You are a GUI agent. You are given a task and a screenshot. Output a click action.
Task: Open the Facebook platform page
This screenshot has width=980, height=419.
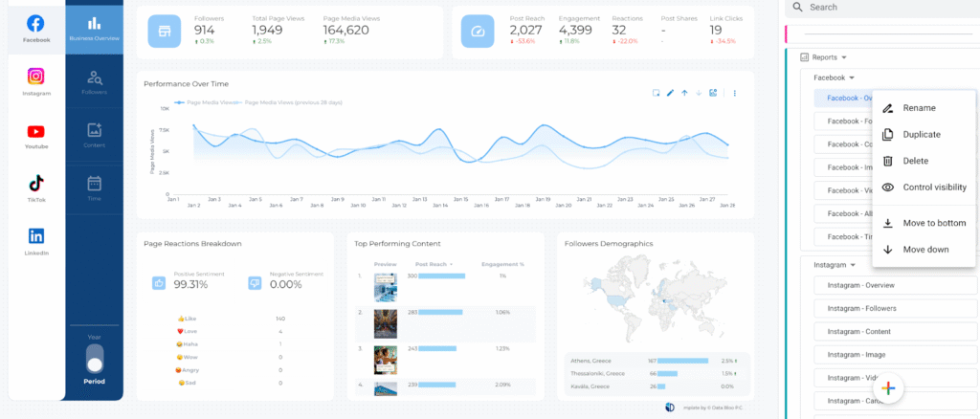click(x=35, y=27)
